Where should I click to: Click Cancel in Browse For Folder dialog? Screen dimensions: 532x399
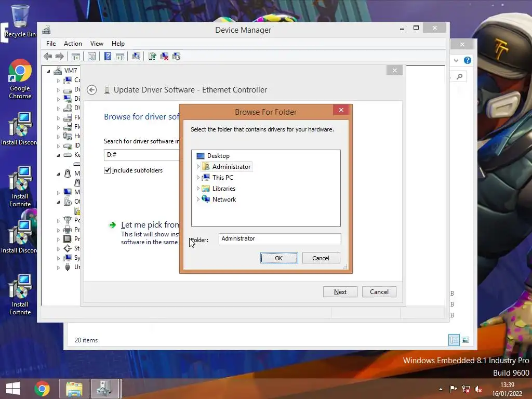[x=321, y=258]
